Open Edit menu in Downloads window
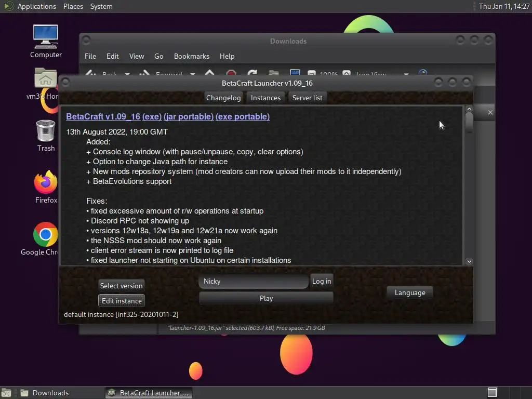The image size is (532, 399). [112, 56]
